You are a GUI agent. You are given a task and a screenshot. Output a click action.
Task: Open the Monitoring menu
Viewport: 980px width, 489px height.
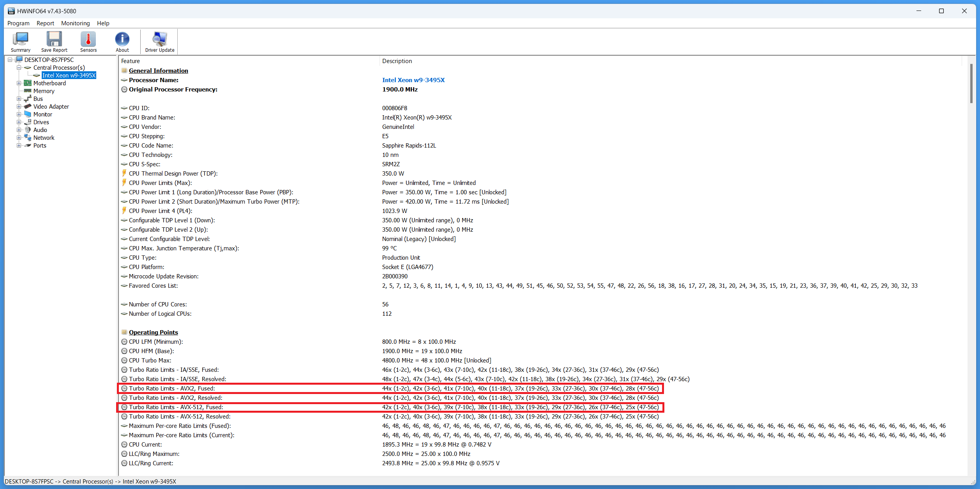tap(75, 23)
